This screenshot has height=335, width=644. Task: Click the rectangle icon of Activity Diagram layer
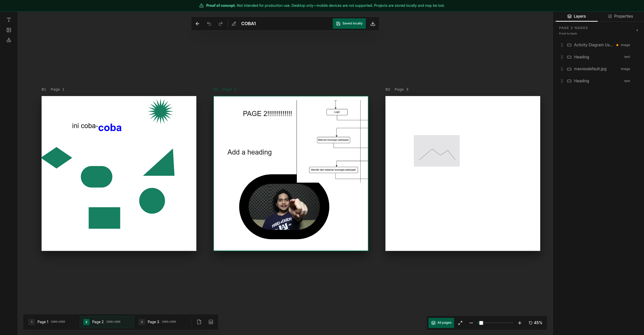(x=569, y=45)
